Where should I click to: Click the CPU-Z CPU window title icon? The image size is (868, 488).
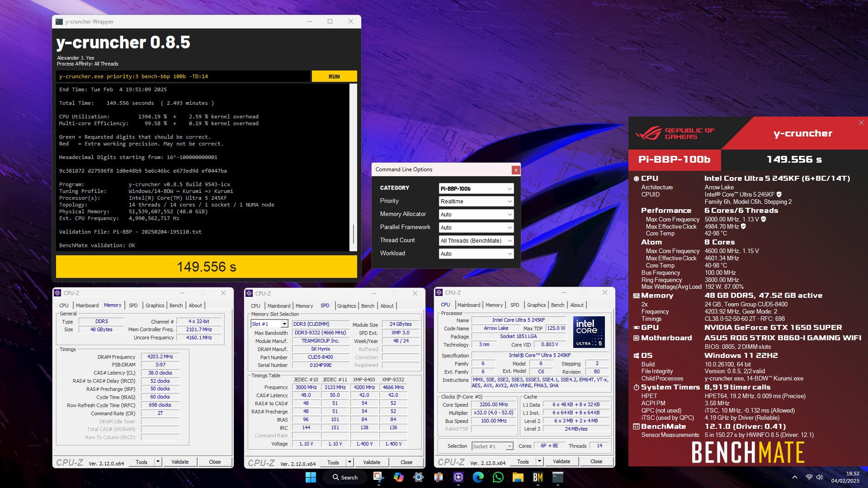point(439,293)
